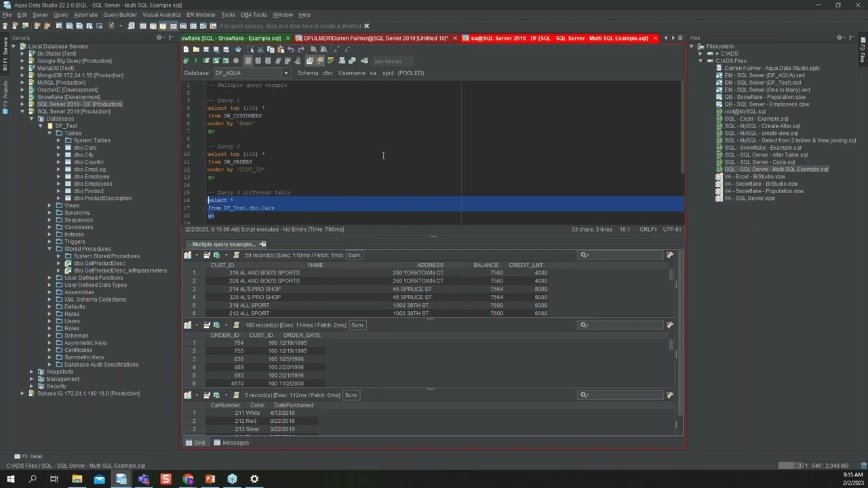Click the search field in 5 records grid
The height and width of the screenshot is (488, 868).
tap(621, 394)
